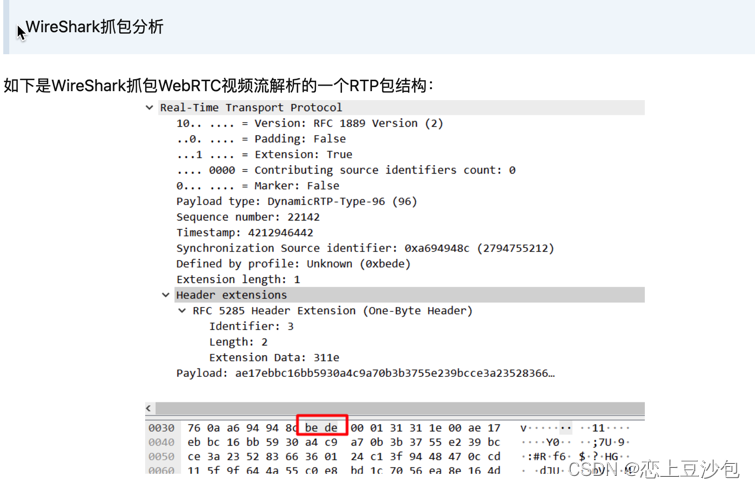This screenshot has width=755, height=488.
Task: Select the Padding: False row
Action: coord(261,139)
